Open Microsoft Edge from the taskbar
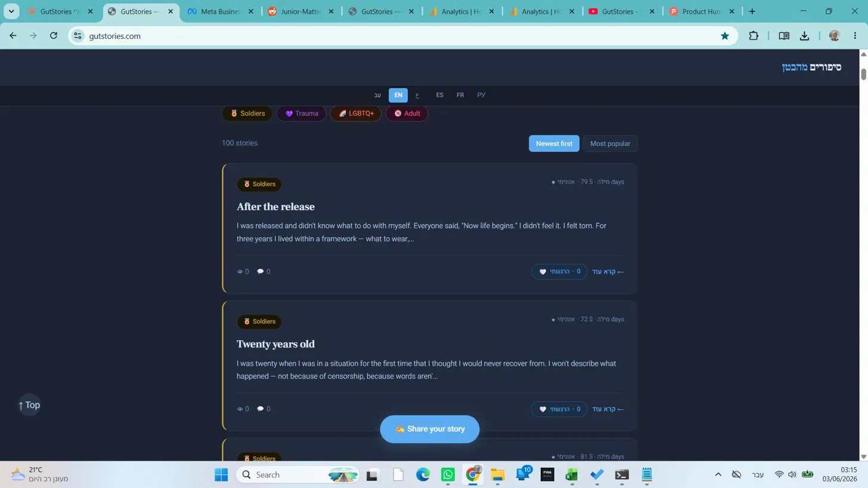 pos(423,475)
